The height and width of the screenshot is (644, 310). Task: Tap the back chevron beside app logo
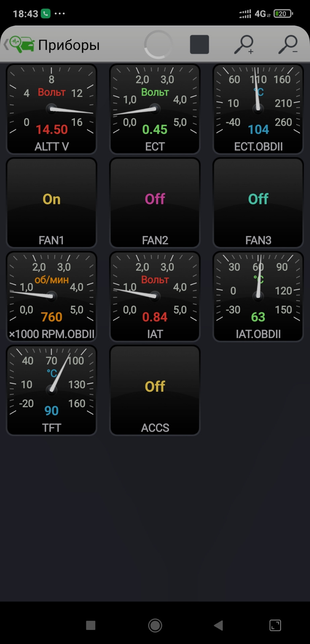coord(6,45)
